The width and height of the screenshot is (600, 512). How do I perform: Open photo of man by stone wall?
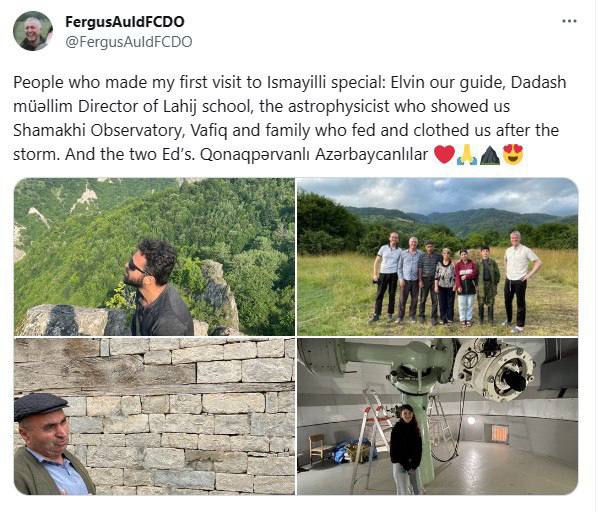(155, 416)
